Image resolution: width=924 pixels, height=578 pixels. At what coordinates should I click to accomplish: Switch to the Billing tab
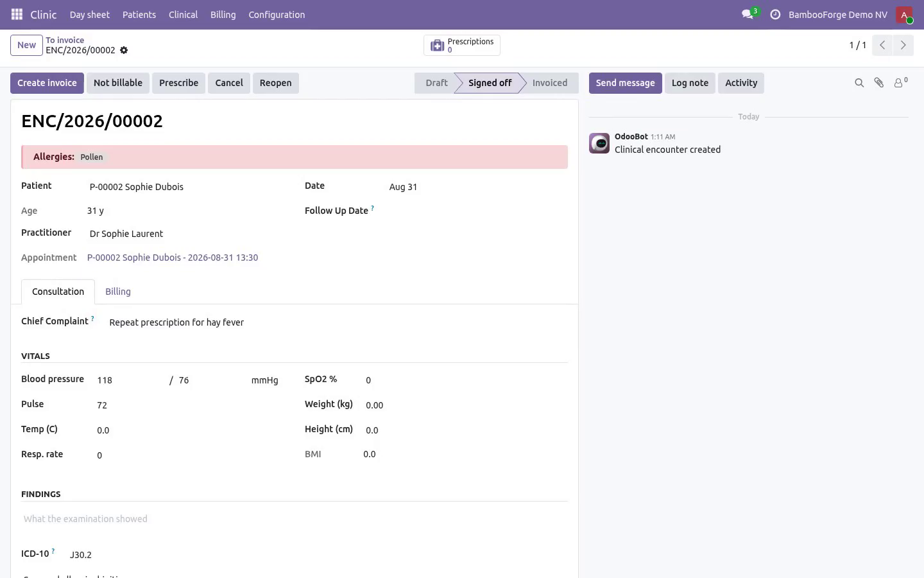(x=118, y=292)
